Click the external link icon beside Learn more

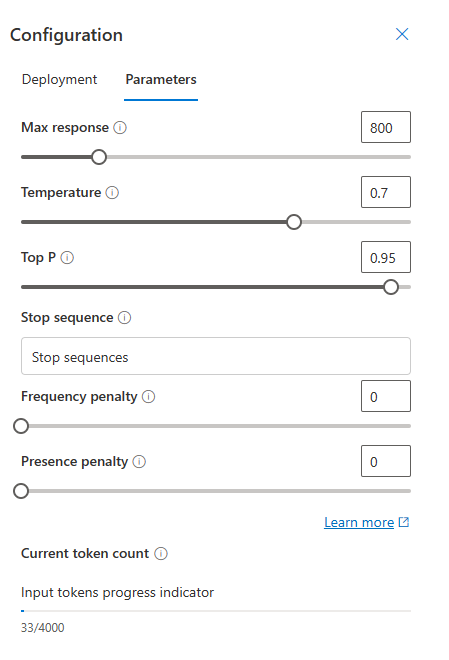[x=404, y=522]
